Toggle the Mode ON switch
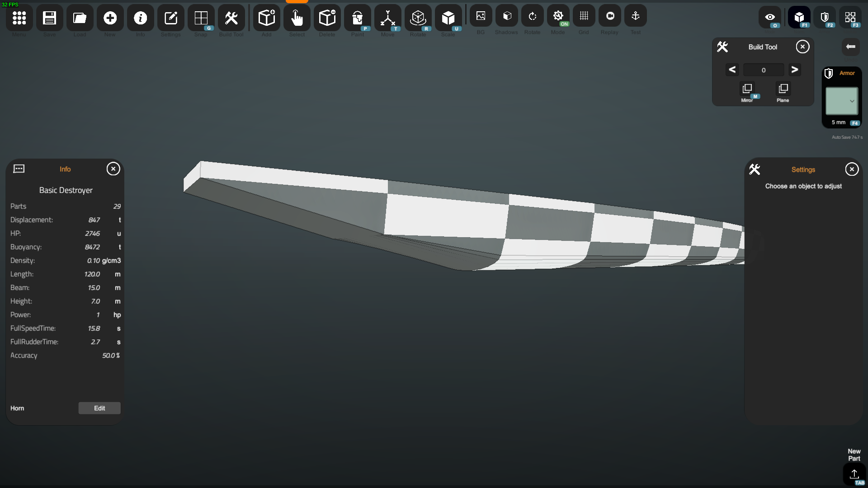This screenshot has height=488, width=868. 558,16
